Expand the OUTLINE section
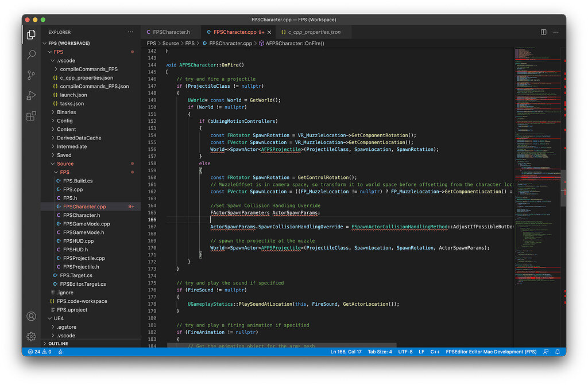 tap(58, 344)
